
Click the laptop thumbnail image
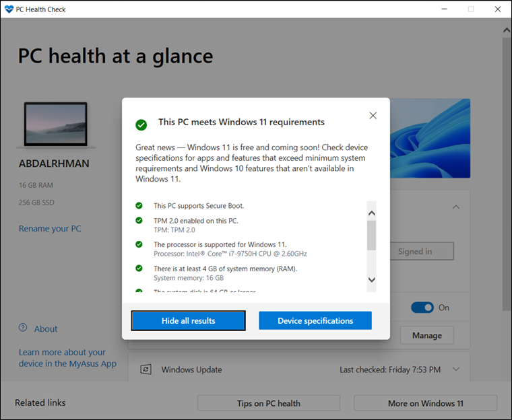56,125
